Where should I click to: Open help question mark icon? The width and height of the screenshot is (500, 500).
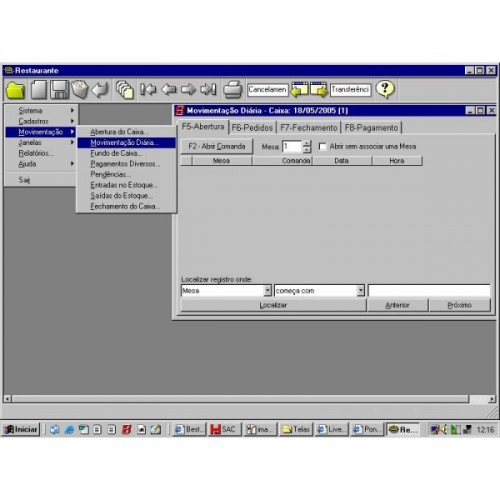pyautogui.click(x=385, y=89)
